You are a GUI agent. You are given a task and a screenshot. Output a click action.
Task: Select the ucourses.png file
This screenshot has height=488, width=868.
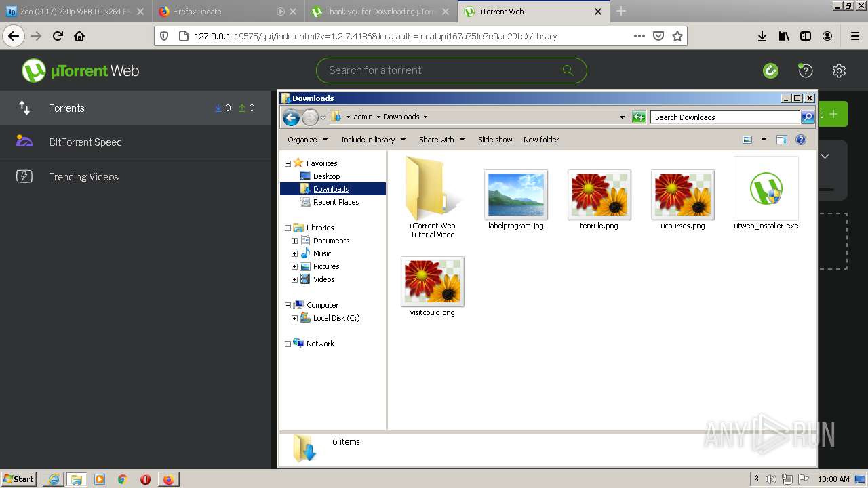click(683, 199)
